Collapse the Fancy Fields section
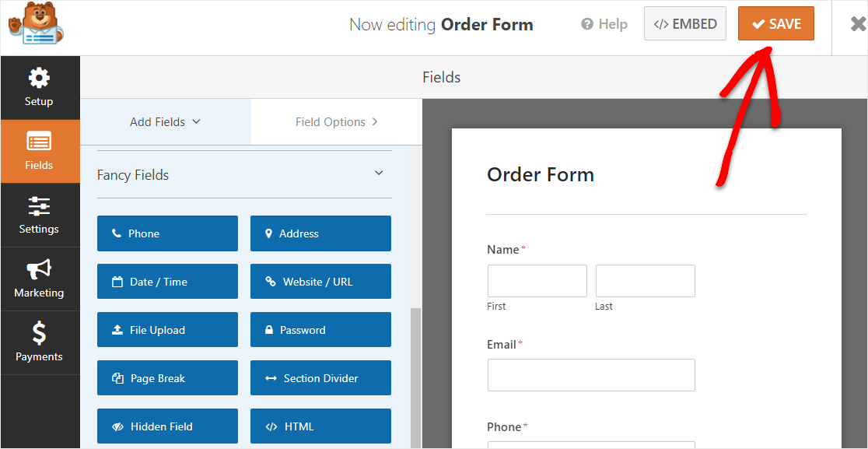Image resolution: width=868 pixels, height=449 pixels. point(379,174)
